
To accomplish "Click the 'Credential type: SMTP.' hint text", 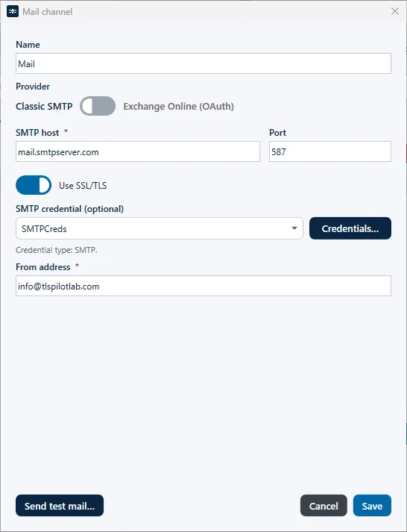I will click(56, 250).
